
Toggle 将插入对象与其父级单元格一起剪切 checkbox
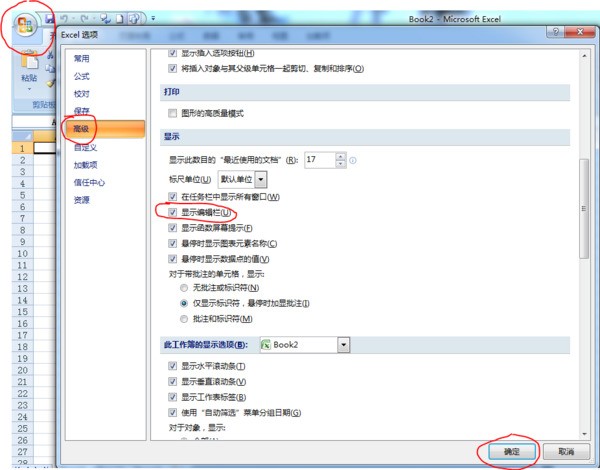(x=173, y=69)
